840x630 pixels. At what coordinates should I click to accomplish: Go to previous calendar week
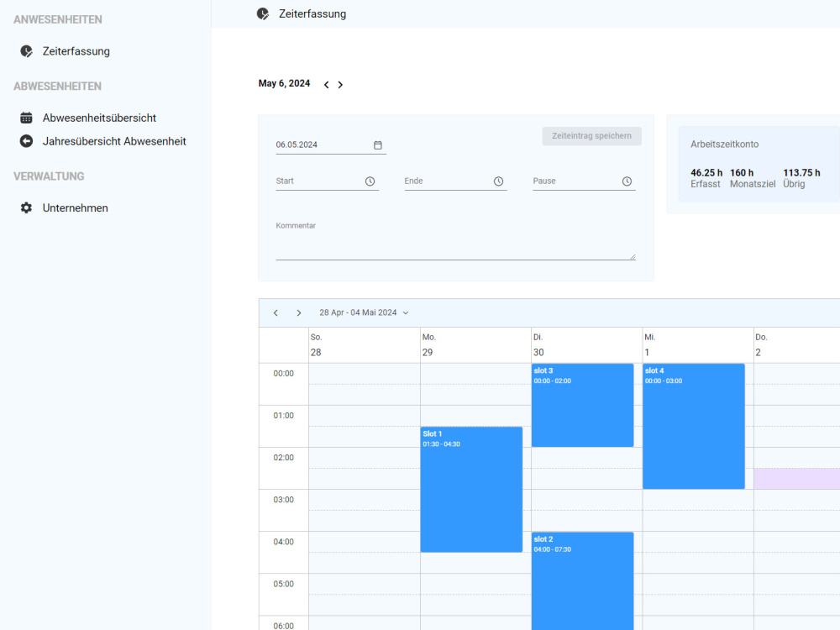tap(276, 312)
